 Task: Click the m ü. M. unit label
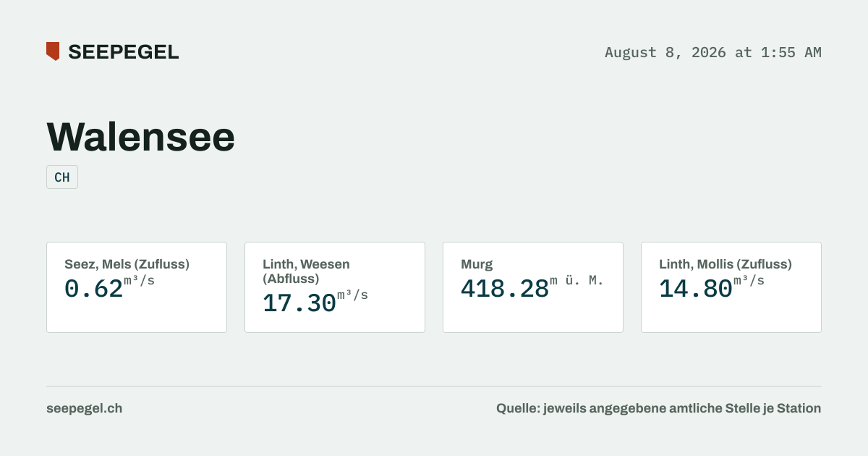pos(577,280)
